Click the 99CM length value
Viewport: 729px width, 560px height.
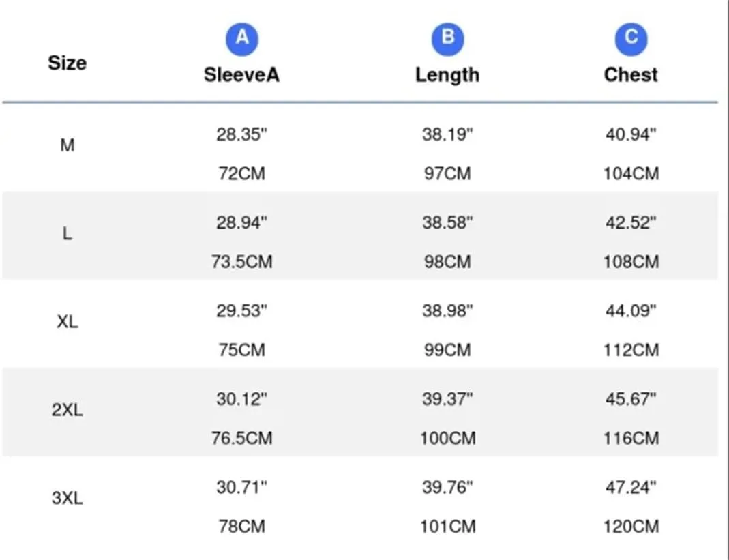coord(447,350)
